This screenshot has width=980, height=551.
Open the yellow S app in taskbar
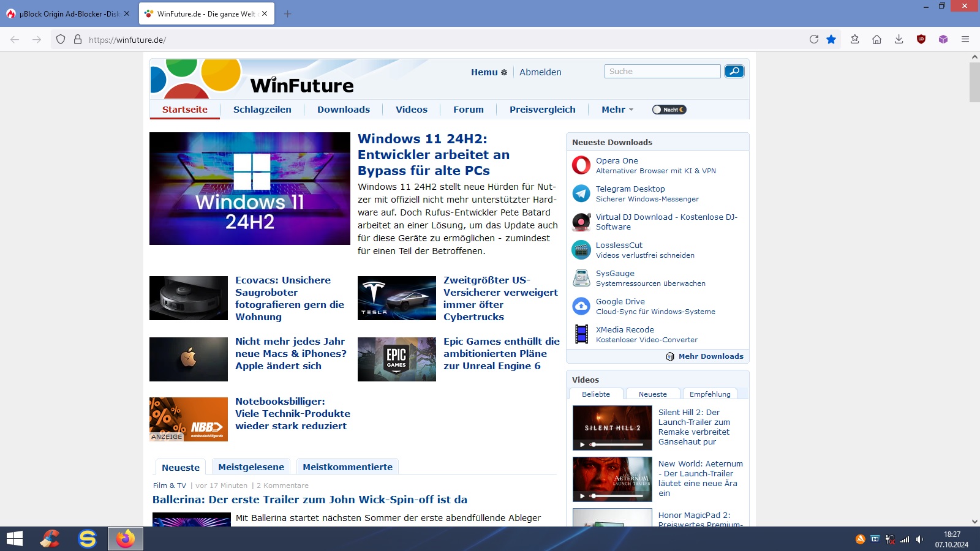[x=88, y=539]
